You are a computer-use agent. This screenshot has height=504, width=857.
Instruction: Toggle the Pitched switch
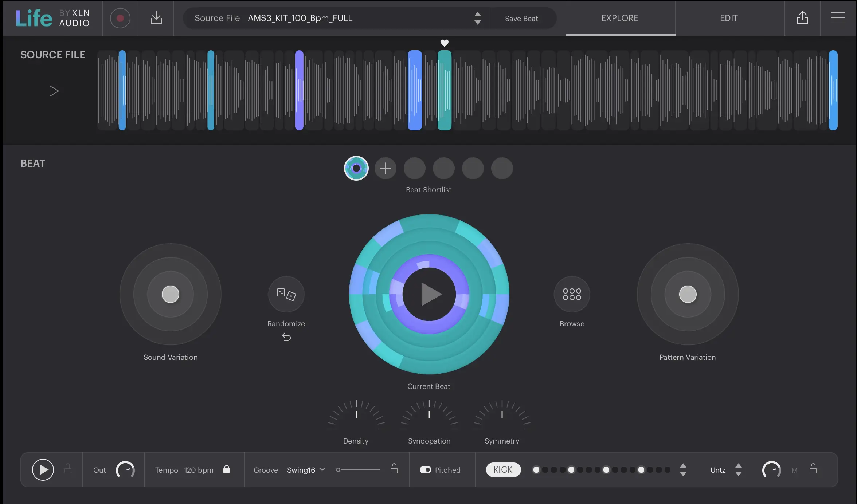point(425,470)
